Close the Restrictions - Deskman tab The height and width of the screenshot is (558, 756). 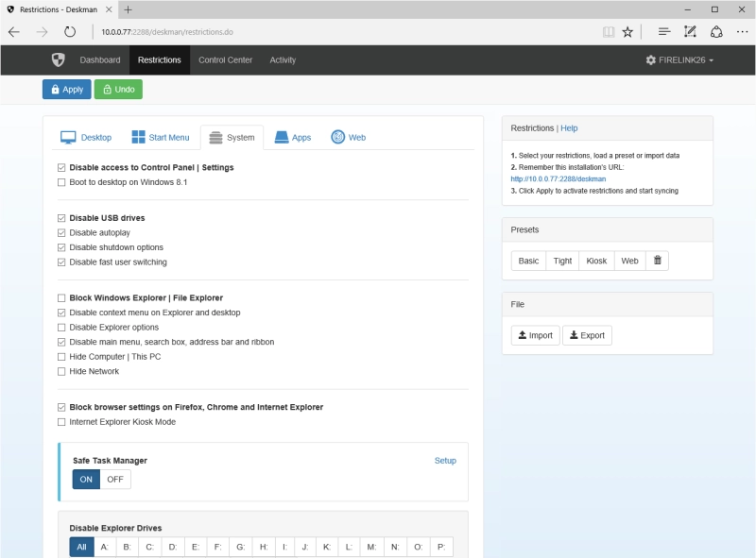[x=109, y=9]
